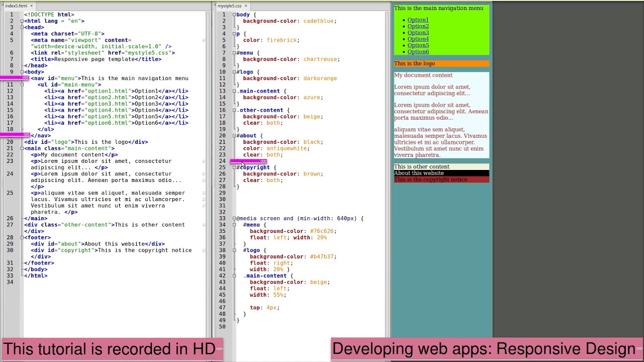Fold the #logo rule on line 10

tap(234, 72)
